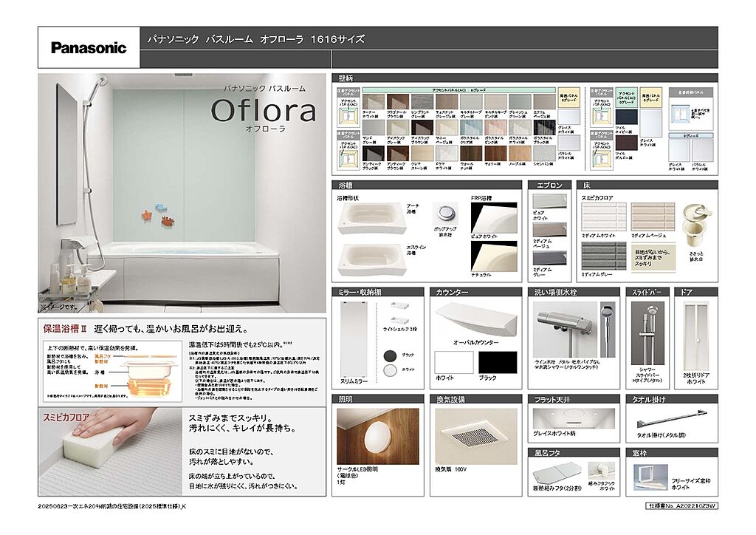Screen dimensions: 756x535
Task: Click the カウンター section header
Action: pyautogui.click(x=476, y=293)
